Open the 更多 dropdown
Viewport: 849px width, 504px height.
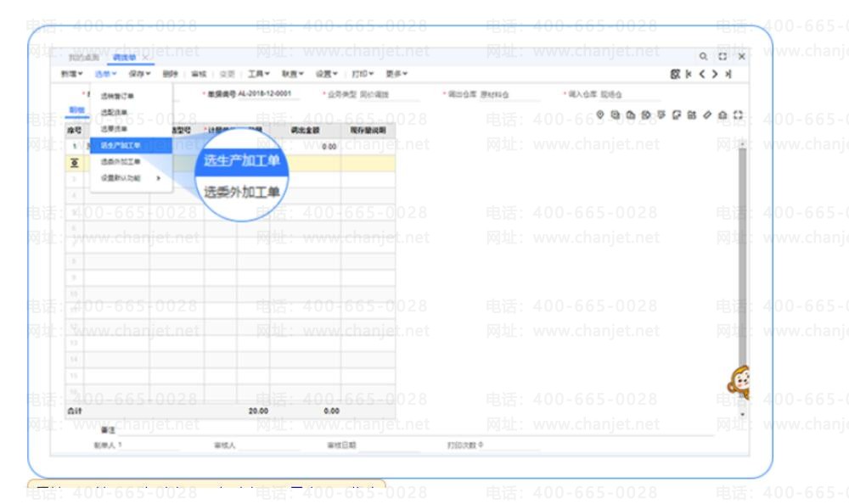(x=396, y=74)
